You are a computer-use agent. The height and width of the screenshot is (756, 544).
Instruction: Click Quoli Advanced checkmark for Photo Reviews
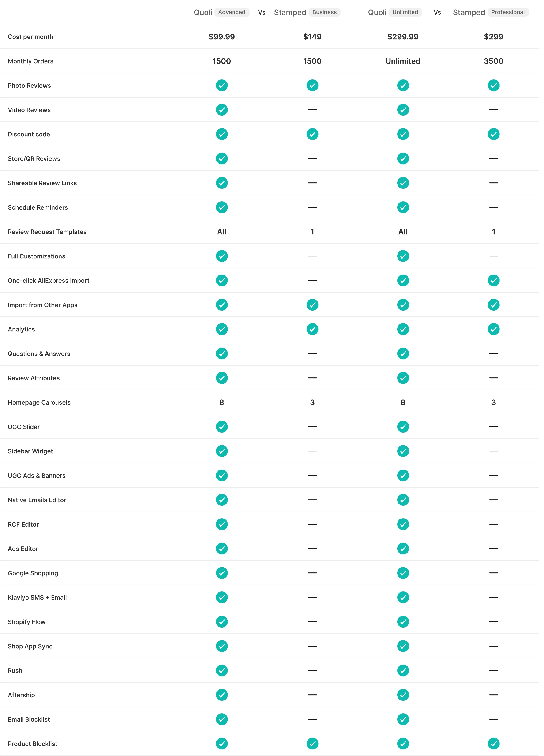[222, 85]
